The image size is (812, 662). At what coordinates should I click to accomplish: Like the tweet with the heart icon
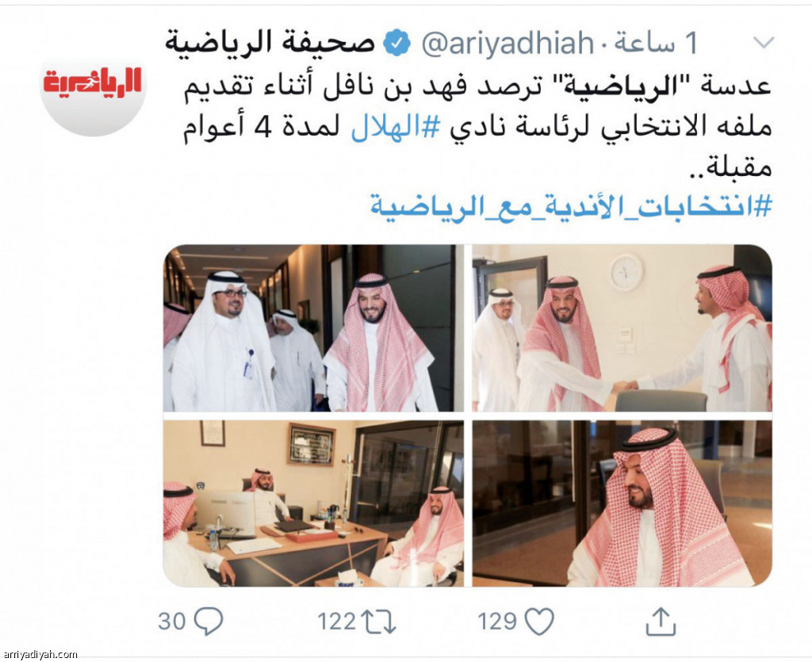(539, 621)
